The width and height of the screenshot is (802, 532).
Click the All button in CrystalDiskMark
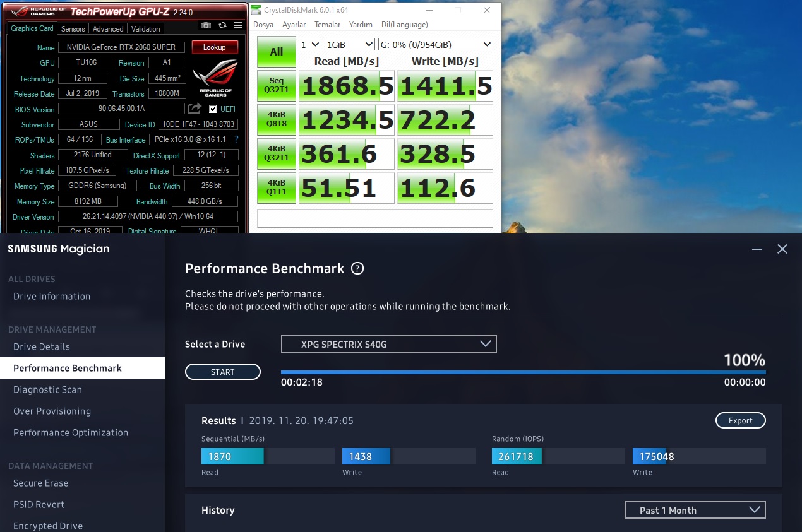277,52
